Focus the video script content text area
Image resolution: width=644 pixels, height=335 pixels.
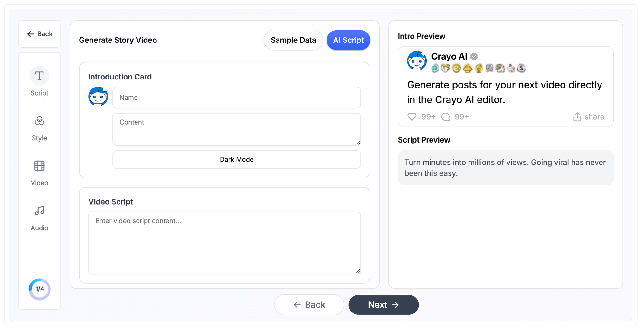coord(225,243)
